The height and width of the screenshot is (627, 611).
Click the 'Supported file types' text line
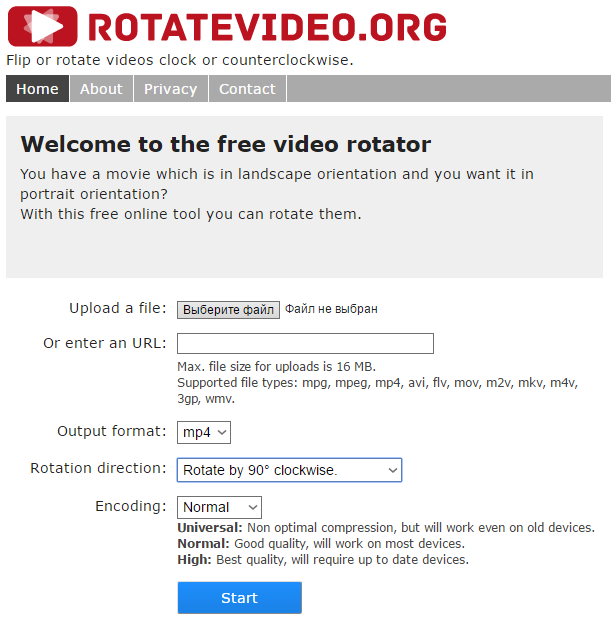pyautogui.click(x=378, y=391)
